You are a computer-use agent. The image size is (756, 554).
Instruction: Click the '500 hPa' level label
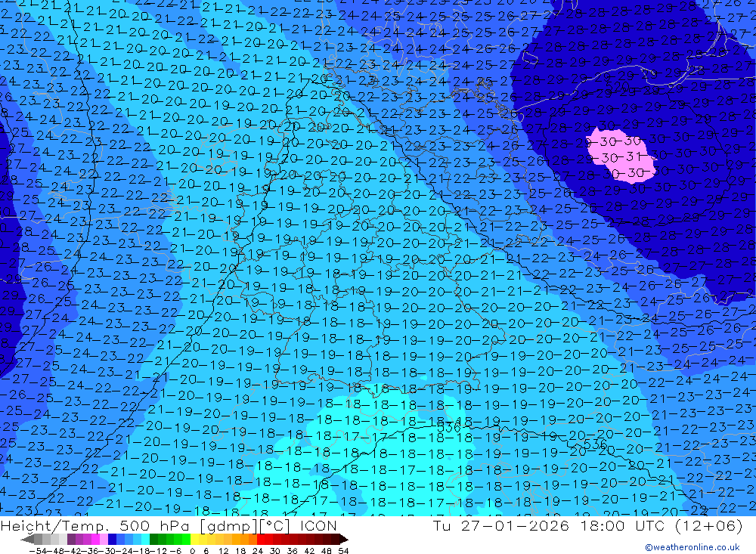tap(154, 525)
